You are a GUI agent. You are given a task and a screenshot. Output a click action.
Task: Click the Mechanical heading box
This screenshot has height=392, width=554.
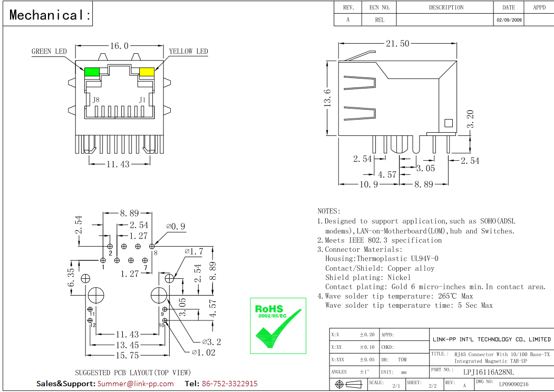(47, 14)
